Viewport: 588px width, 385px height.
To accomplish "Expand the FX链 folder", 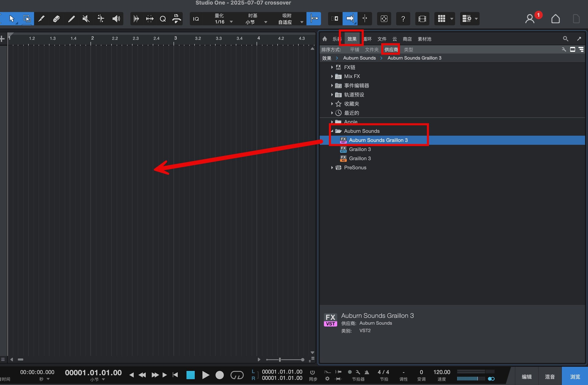I will pyautogui.click(x=332, y=67).
